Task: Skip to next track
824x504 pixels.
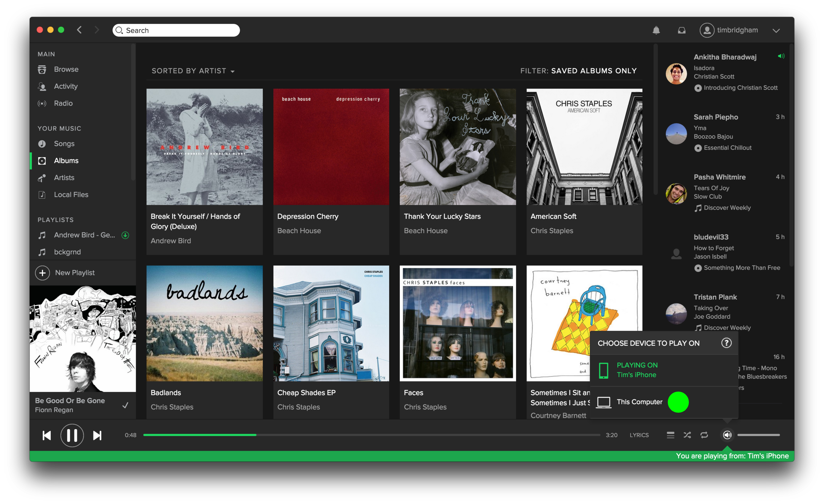Action: tap(97, 435)
